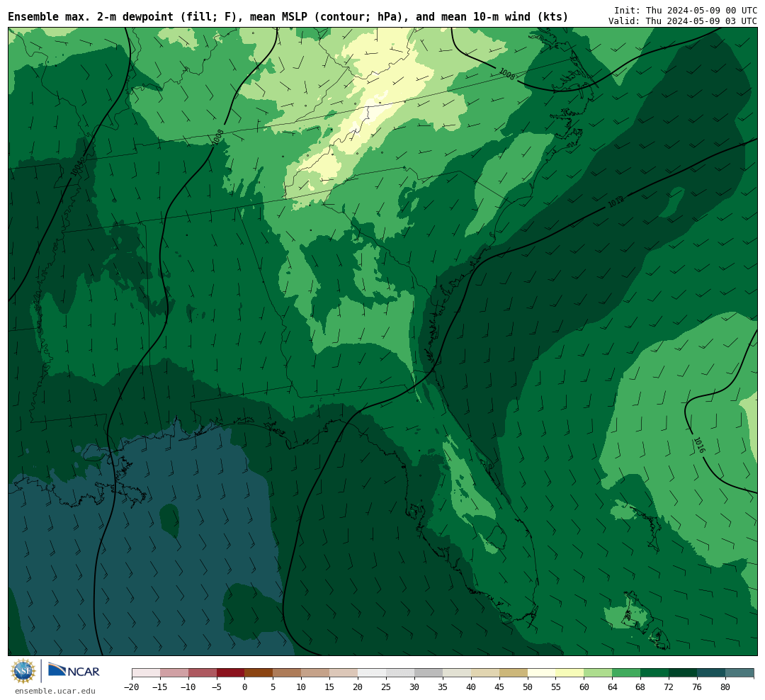The height and width of the screenshot is (700, 765).
Task: Pick the yellow swatch between 55 and 60
Action: [x=570, y=673]
